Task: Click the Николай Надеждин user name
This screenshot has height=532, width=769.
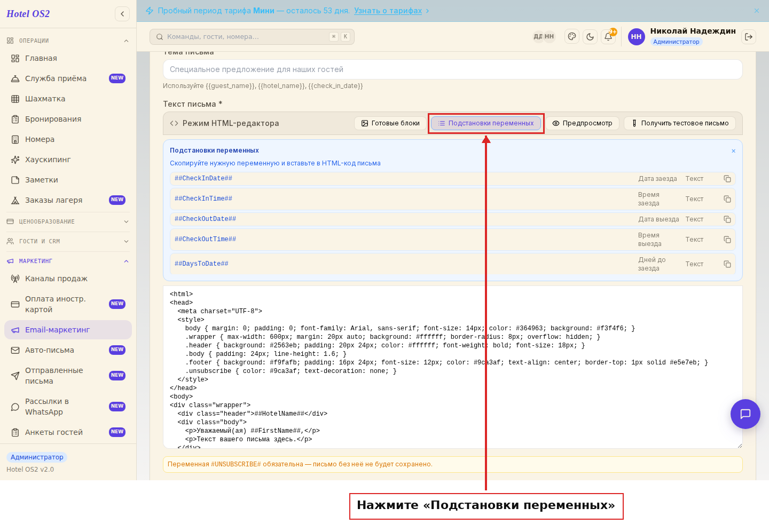Action: pyautogui.click(x=693, y=31)
